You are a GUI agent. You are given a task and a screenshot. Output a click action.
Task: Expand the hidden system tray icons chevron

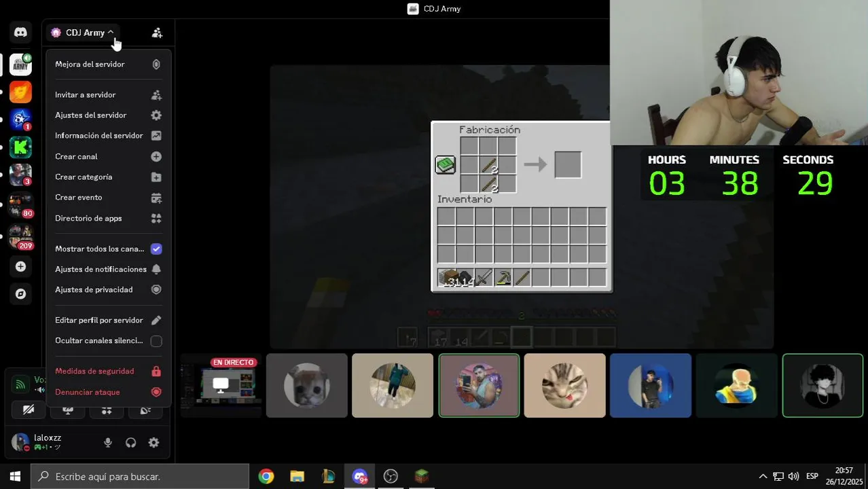[763, 476]
